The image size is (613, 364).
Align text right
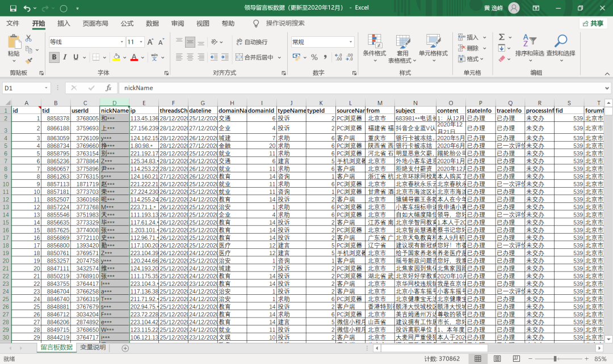(201, 57)
